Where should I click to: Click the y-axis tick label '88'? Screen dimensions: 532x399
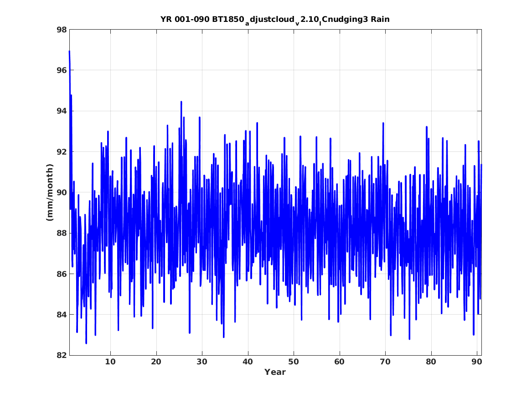pyautogui.click(x=62, y=233)
